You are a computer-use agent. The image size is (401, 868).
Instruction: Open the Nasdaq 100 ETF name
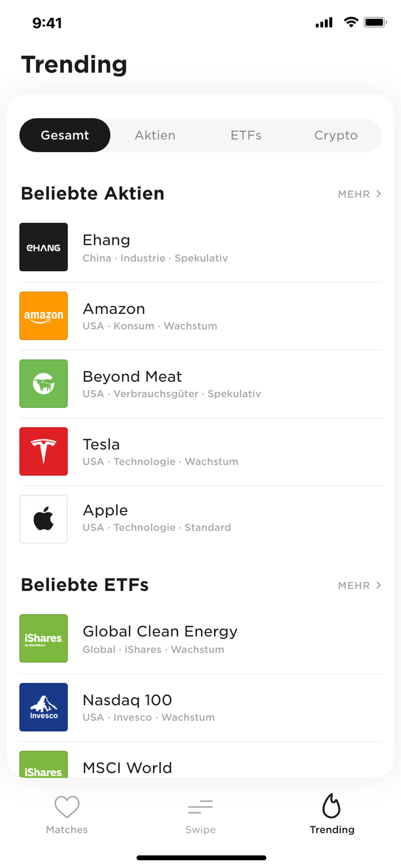(x=127, y=700)
